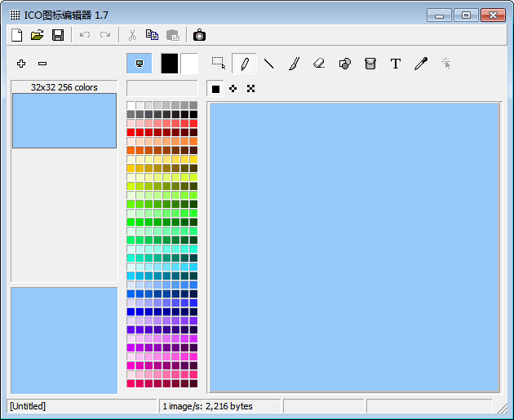Screen dimensions: 514x420
Task: Click the minus button to remove image
Action: 42,64
